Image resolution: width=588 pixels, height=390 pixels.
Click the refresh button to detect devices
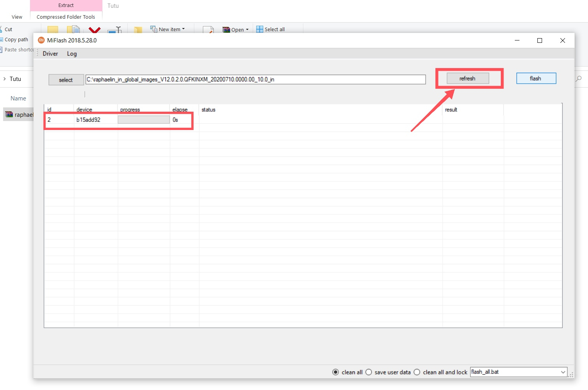(468, 78)
